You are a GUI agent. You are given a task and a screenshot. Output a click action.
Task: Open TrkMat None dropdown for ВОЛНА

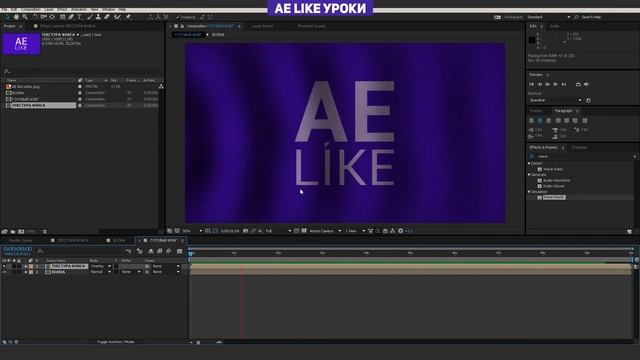pos(131,272)
